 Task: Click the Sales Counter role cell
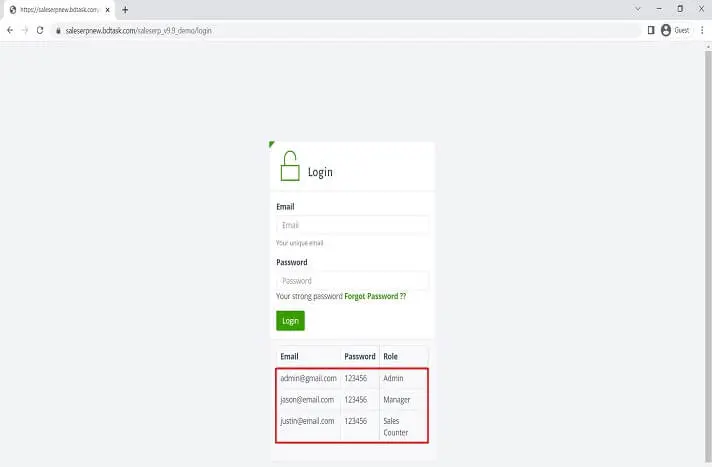coord(396,427)
